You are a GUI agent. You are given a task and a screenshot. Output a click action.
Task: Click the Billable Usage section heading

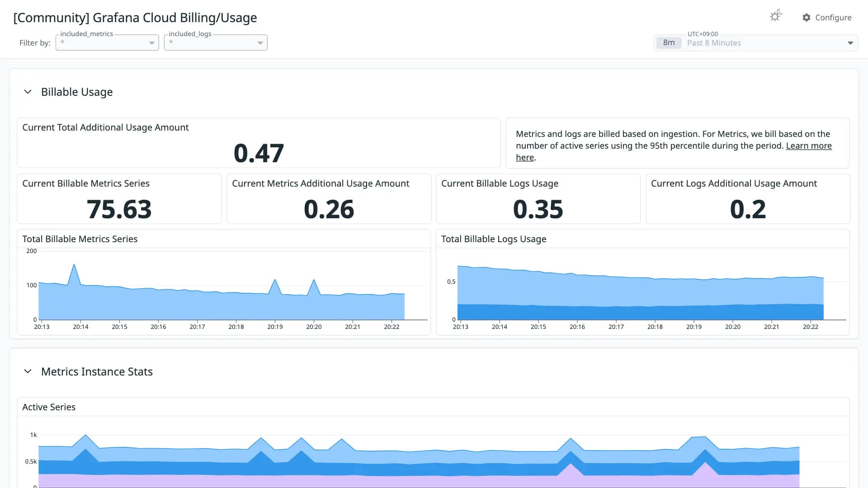point(77,92)
